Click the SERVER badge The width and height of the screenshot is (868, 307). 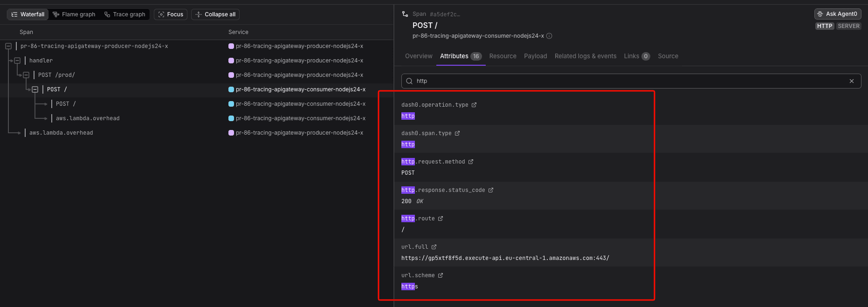848,26
